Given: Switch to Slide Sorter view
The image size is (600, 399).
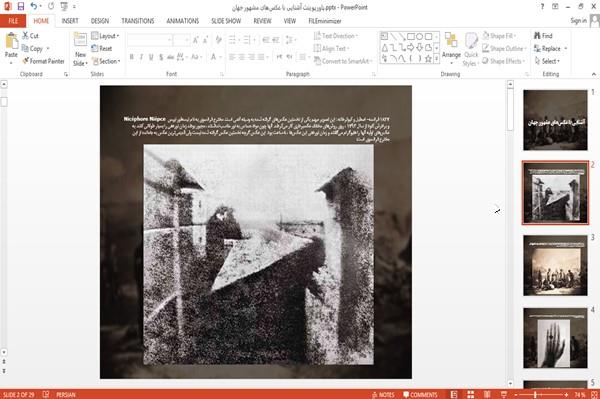Looking at the screenshot, I should (x=470, y=395).
